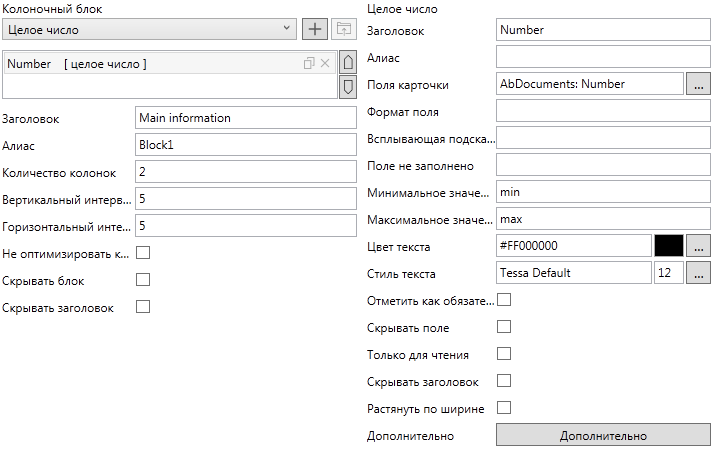Check the 'Растянуть по ширине' option

tap(504, 408)
